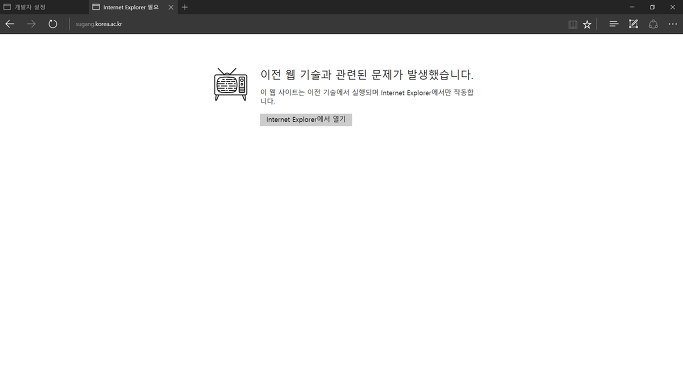This screenshot has height=366, width=683.
Task: Refresh the current page
Action: [x=53, y=24]
